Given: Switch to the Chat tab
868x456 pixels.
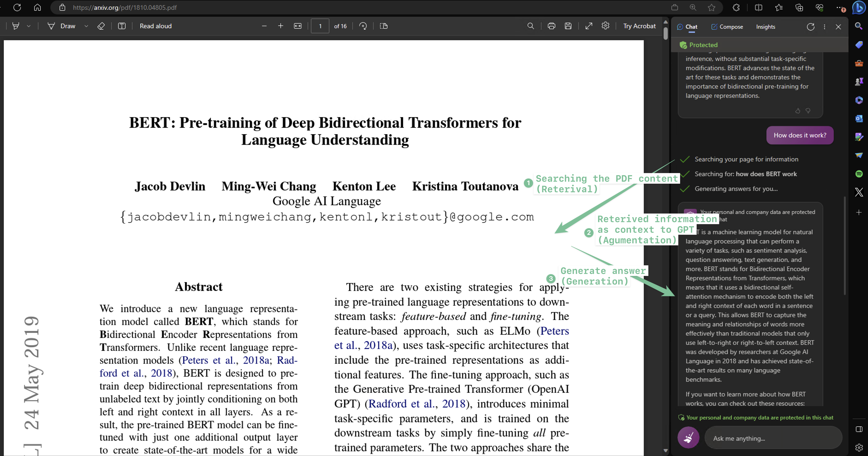Looking at the screenshot, I should coord(687,27).
